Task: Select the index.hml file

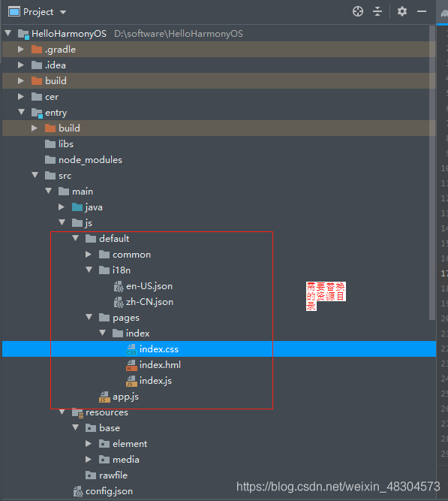Action: [x=160, y=364]
